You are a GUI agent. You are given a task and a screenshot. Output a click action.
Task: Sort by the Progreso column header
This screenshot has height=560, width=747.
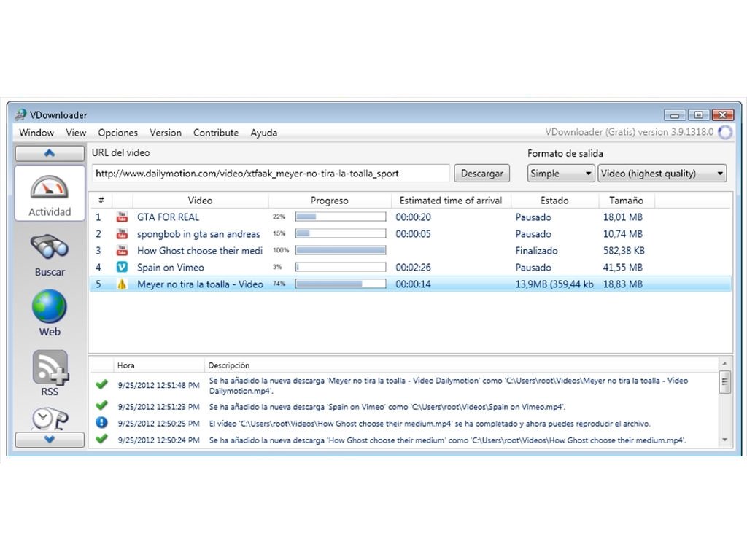point(329,201)
